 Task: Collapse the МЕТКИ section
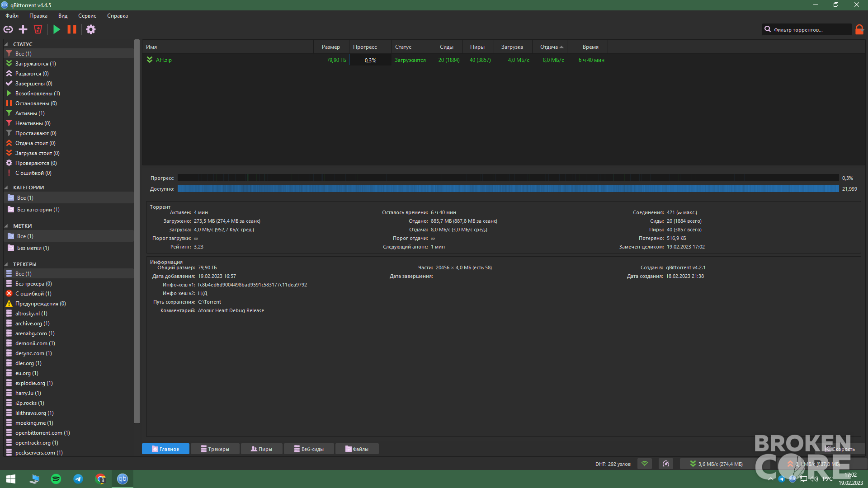6,226
